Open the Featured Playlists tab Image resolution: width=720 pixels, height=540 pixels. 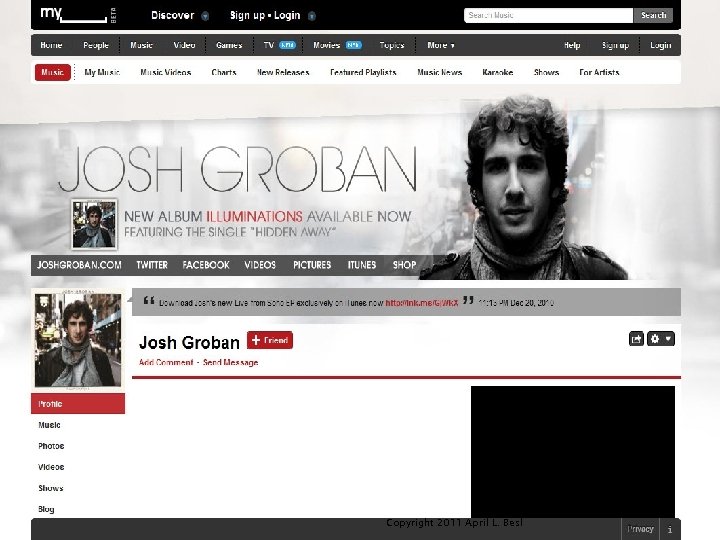coord(363,72)
